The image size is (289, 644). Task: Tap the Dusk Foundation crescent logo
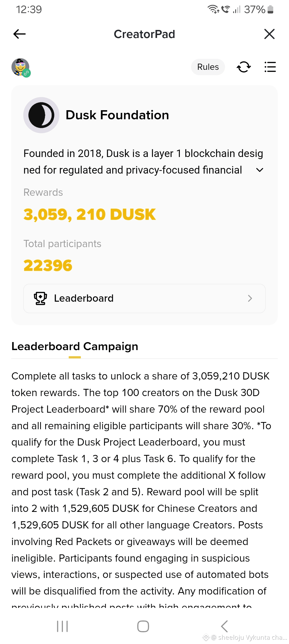[41, 115]
